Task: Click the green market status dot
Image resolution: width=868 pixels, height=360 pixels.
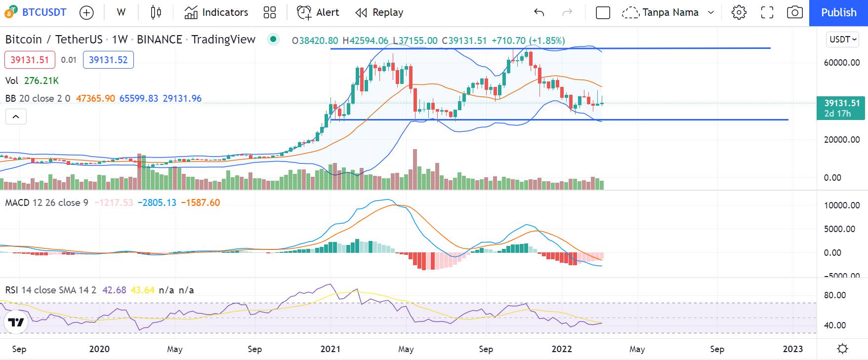Action: (x=273, y=40)
